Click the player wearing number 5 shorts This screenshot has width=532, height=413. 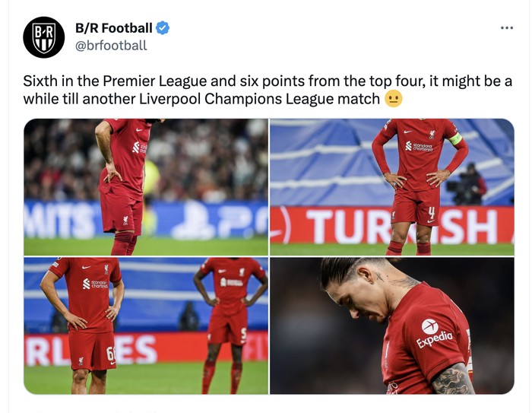pyautogui.click(x=230, y=324)
